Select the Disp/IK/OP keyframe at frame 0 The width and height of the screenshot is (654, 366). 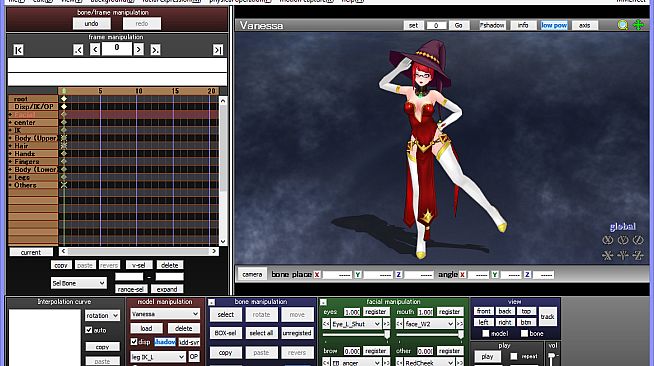tap(64, 107)
